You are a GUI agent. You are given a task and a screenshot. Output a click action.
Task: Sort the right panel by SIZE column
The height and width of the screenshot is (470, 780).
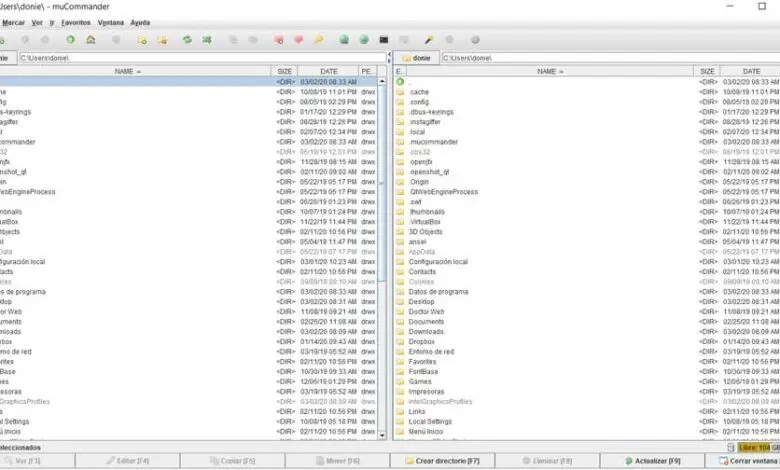click(707, 72)
